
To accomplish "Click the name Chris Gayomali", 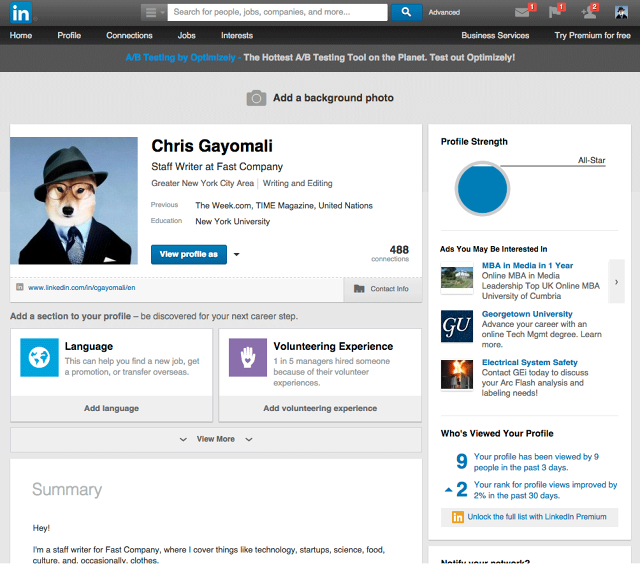I will pos(212,146).
